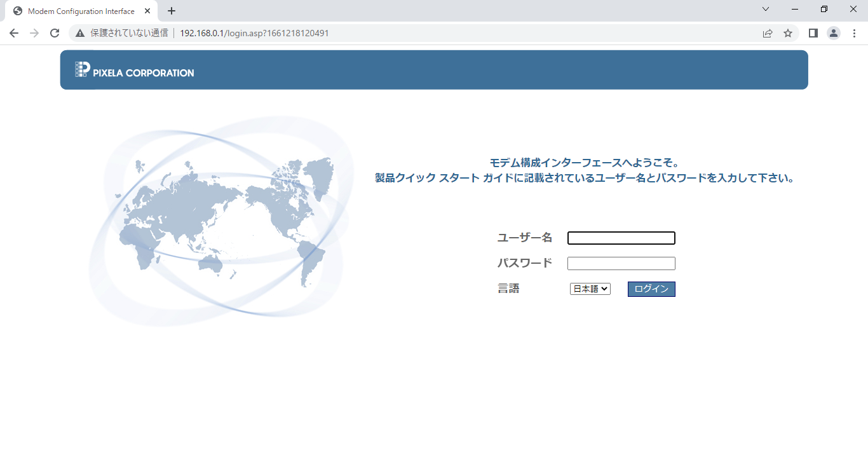Click the 保護されていない通信 label
The image size is (868, 457).
[129, 33]
